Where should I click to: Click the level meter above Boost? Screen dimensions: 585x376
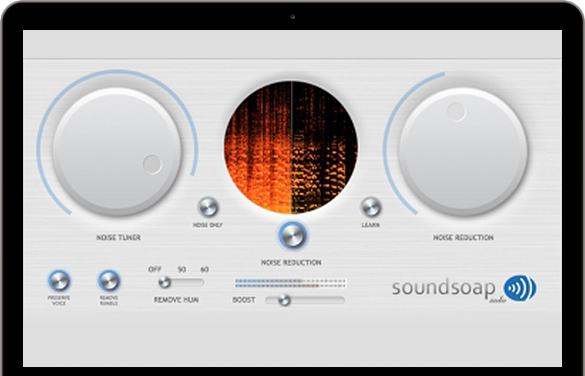coord(291,283)
